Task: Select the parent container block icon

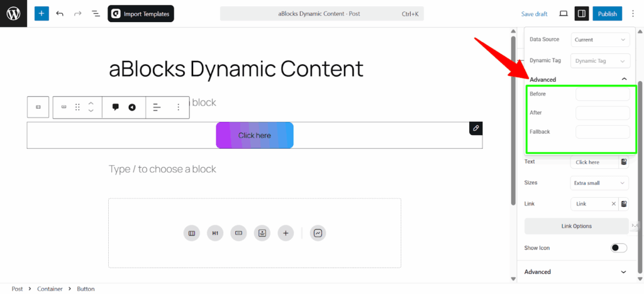Action: (38, 107)
